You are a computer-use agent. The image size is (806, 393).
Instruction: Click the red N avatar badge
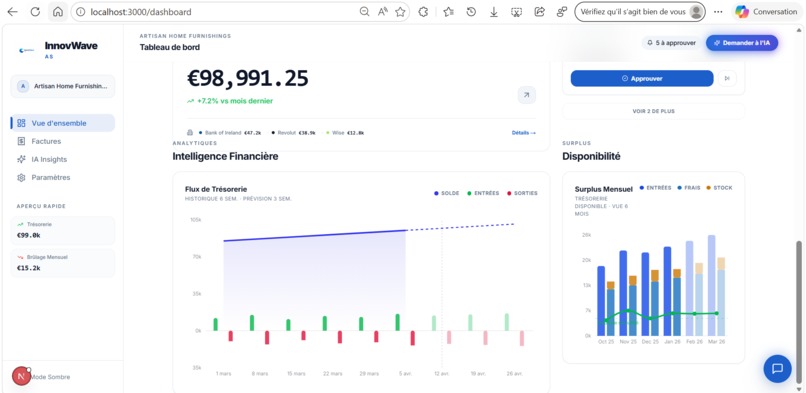(21, 377)
